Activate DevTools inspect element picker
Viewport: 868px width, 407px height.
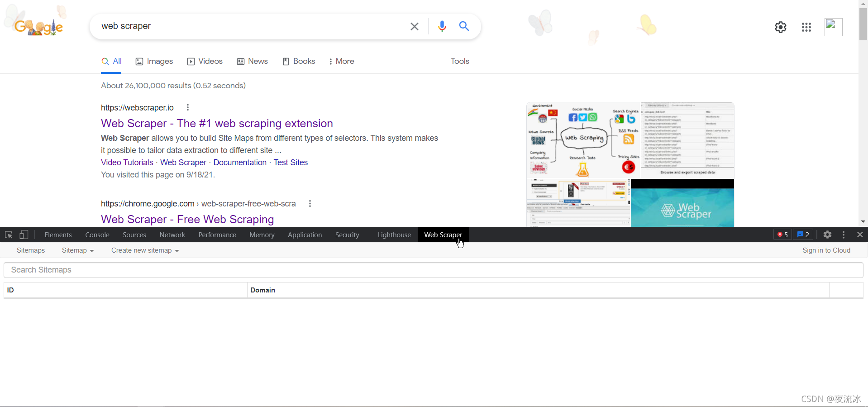[x=9, y=235]
